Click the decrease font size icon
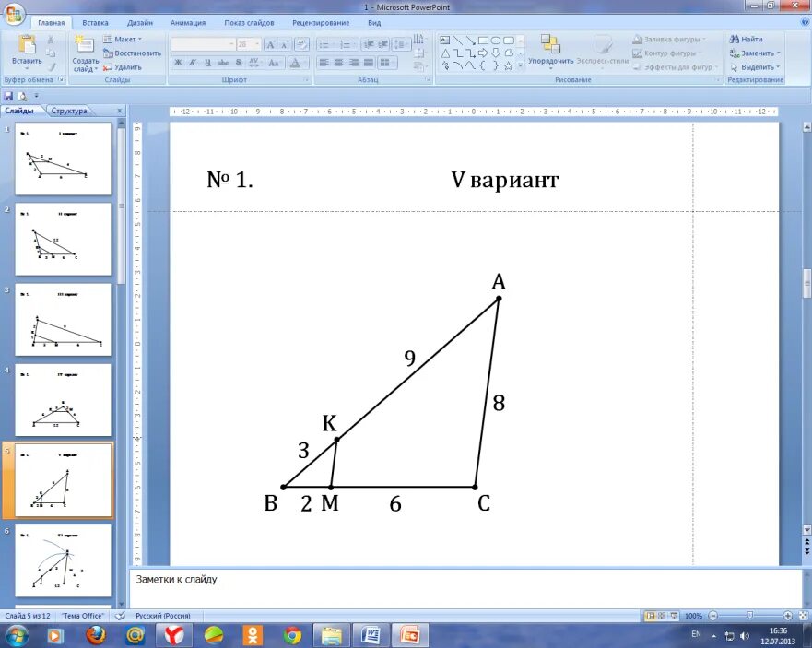Viewport: 812px width, 648px height. [x=284, y=45]
